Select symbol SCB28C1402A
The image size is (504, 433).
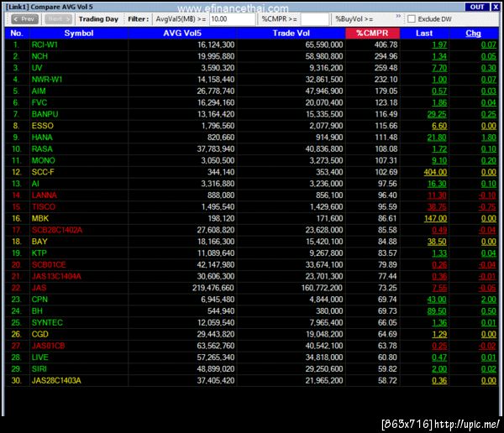(x=57, y=230)
